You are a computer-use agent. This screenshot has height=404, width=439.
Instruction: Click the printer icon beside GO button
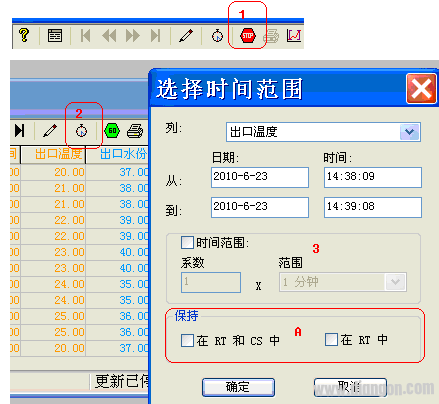[x=135, y=131]
